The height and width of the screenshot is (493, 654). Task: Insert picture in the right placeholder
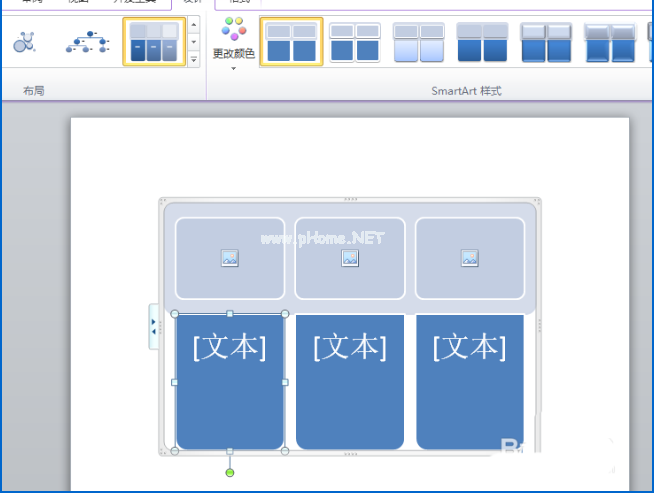(x=470, y=258)
